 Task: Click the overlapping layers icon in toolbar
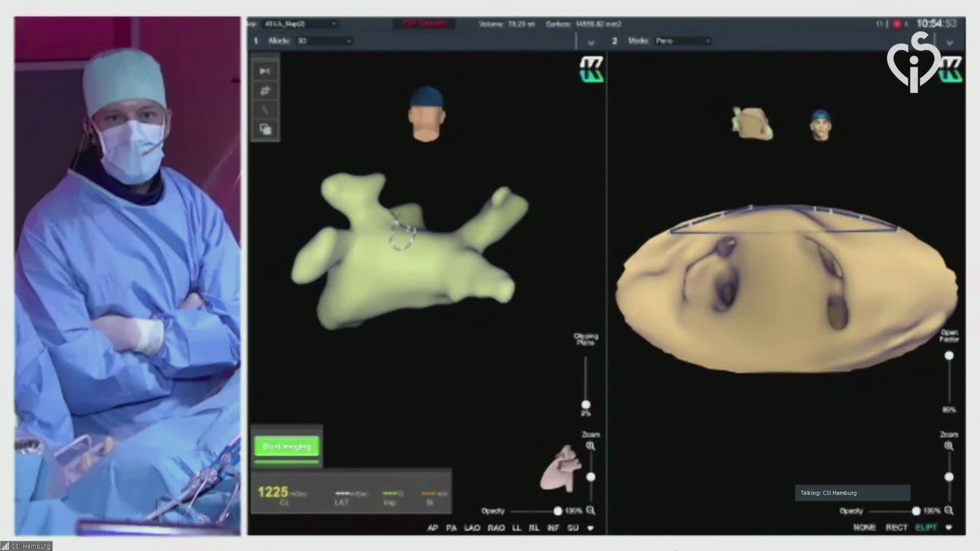point(265,129)
